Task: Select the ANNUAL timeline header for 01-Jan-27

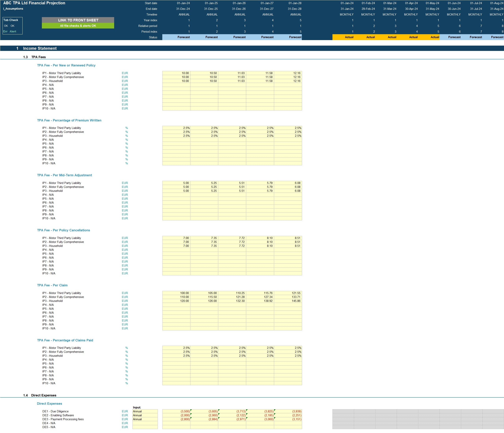Action: click(x=268, y=14)
